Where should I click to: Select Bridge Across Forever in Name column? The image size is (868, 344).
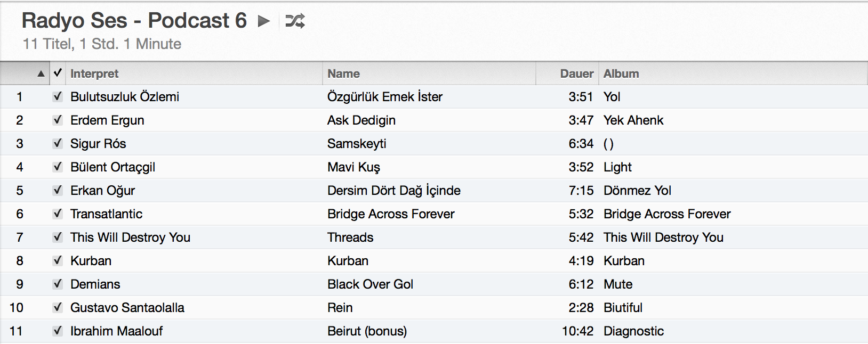click(x=391, y=214)
